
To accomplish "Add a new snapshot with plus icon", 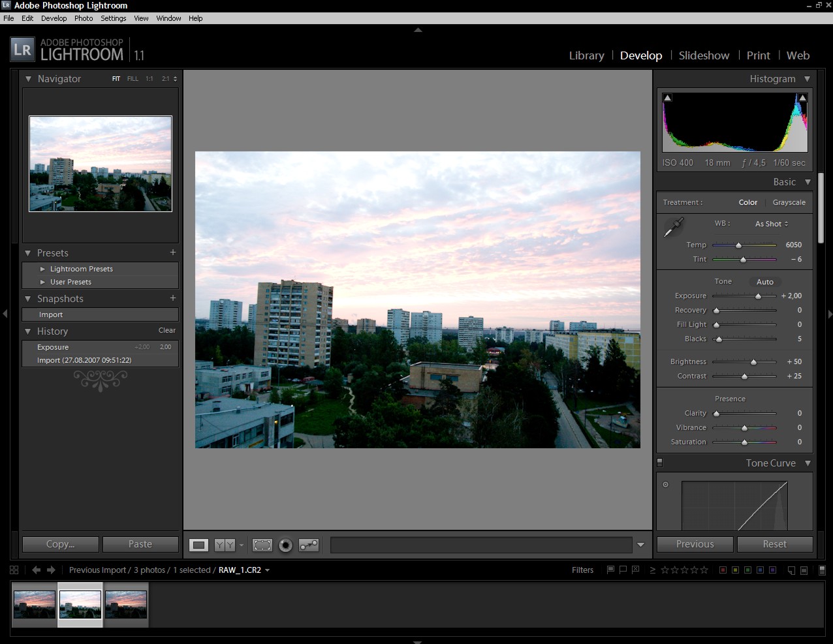I will (173, 298).
